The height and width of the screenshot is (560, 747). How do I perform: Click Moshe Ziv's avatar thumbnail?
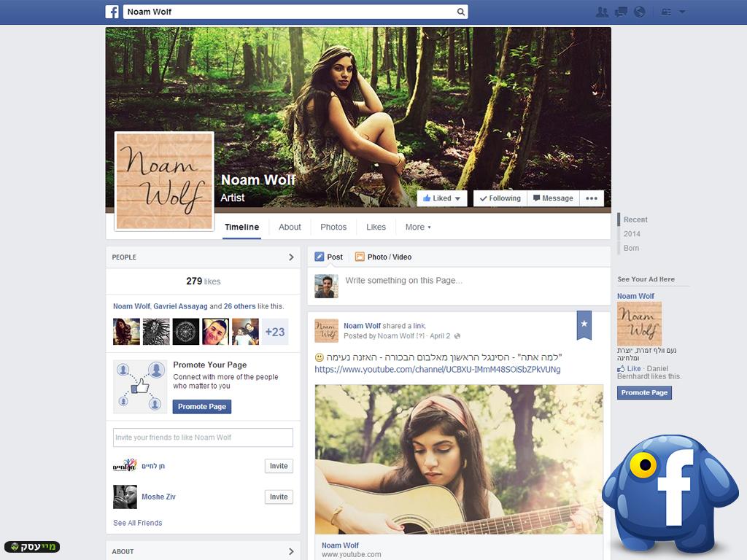point(125,497)
